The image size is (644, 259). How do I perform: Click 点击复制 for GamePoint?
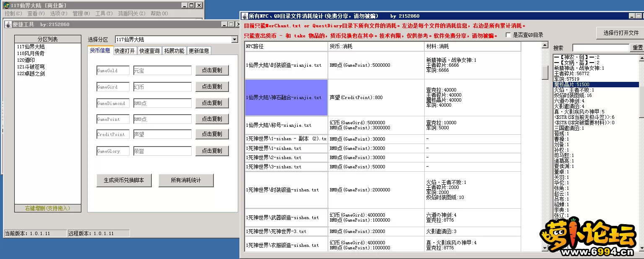tap(212, 119)
